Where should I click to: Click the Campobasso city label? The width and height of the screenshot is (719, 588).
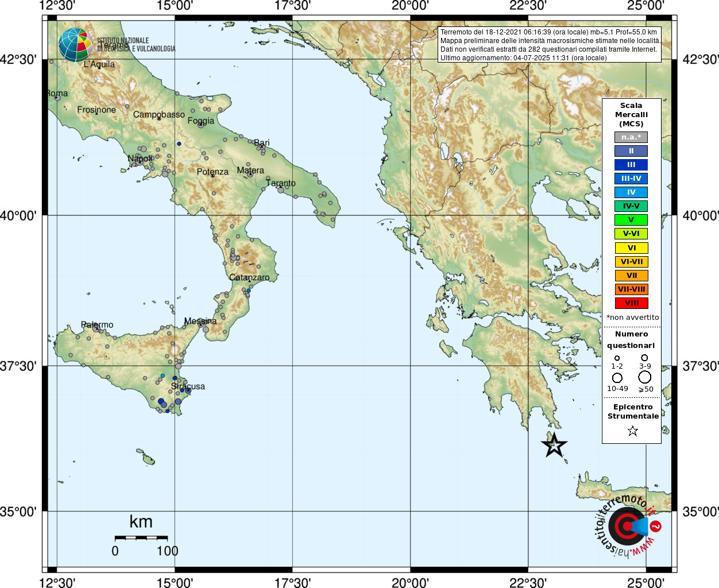(x=159, y=114)
